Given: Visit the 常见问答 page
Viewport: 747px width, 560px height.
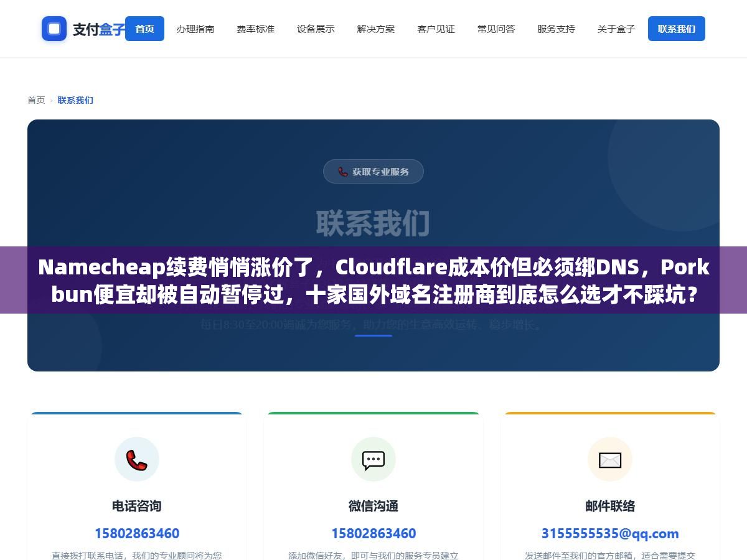Looking at the screenshot, I should coord(496,29).
